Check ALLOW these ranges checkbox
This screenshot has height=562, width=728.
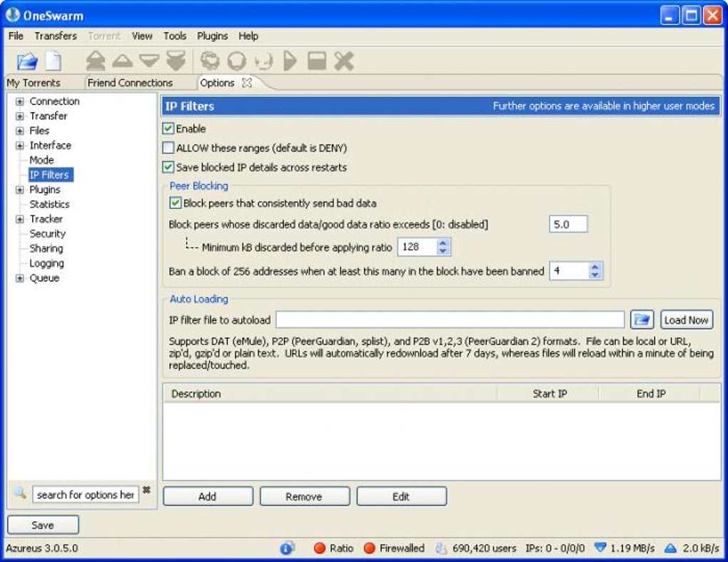pyautogui.click(x=168, y=148)
